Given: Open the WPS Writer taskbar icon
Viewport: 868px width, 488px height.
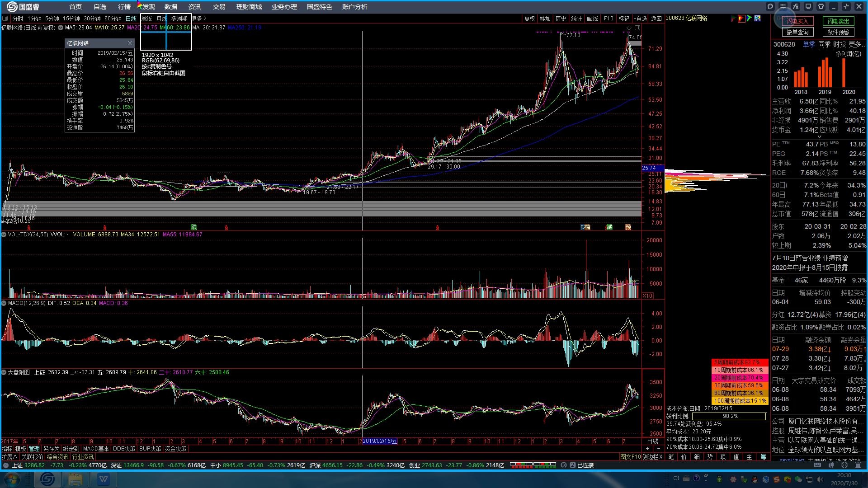Looking at the screenshot, I should click(104, 479).
